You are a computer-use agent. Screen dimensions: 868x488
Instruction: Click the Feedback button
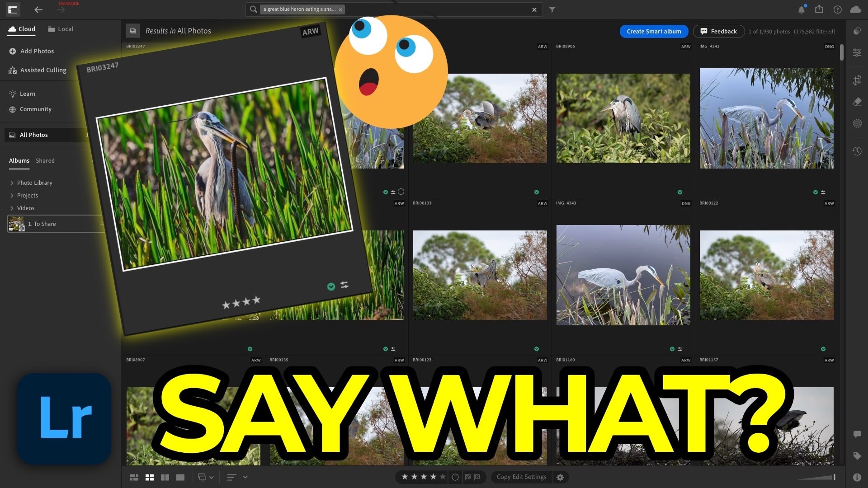(718, 31)
